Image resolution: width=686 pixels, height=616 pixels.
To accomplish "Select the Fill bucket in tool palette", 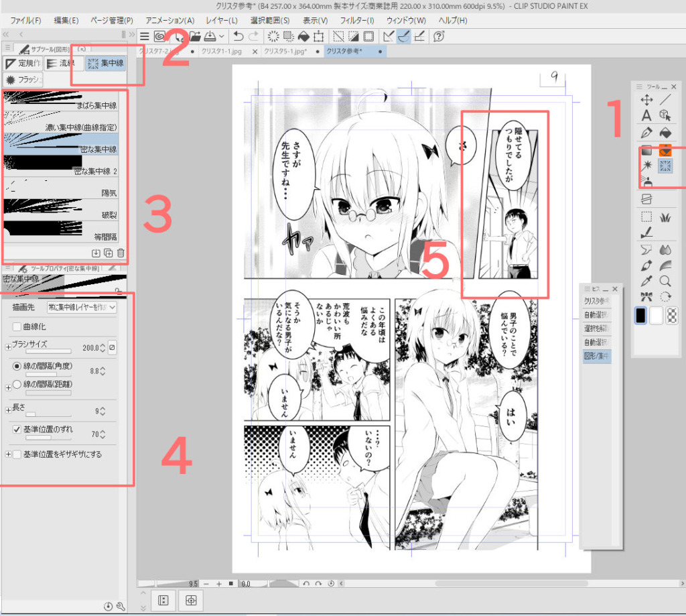I will point(665,133).
